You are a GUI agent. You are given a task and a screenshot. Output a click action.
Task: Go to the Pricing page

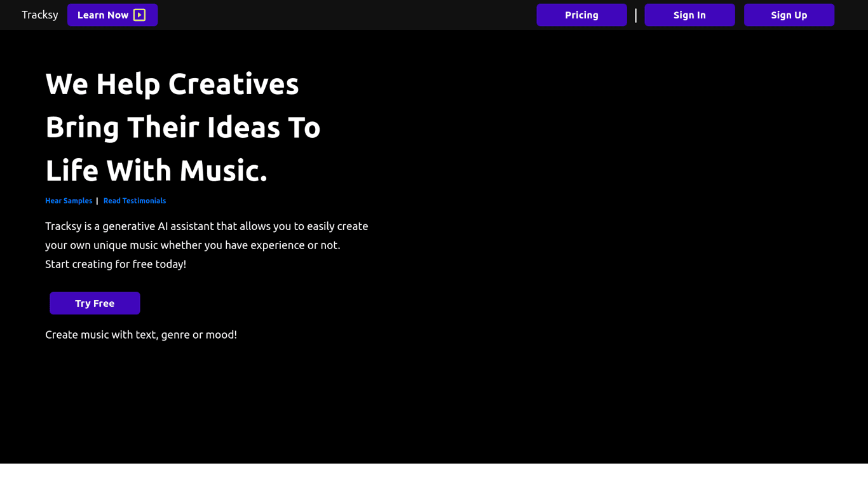point(581,15)
